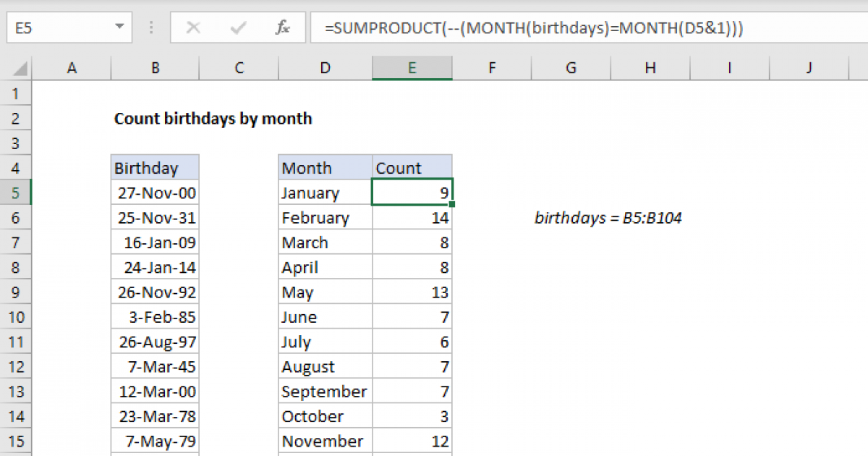Screen dimensions: 868x456
Task: Select the Birthday header cell
Action: 155,167
